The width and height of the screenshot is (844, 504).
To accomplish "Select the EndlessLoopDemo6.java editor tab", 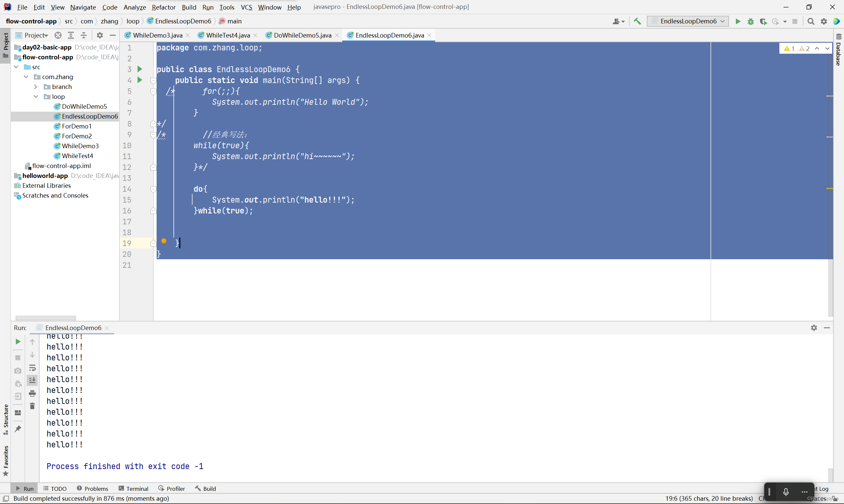I will 389,35.
